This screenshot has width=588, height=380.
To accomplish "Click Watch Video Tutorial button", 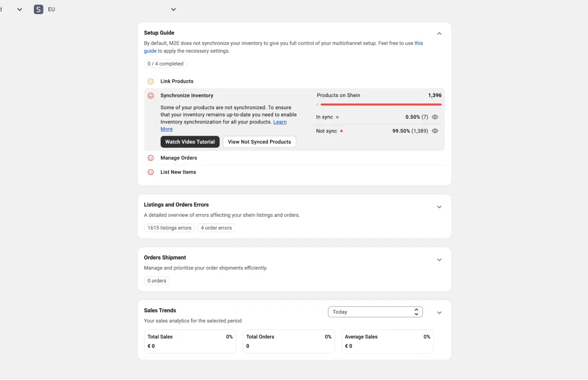I will click(x=190, y=142).
